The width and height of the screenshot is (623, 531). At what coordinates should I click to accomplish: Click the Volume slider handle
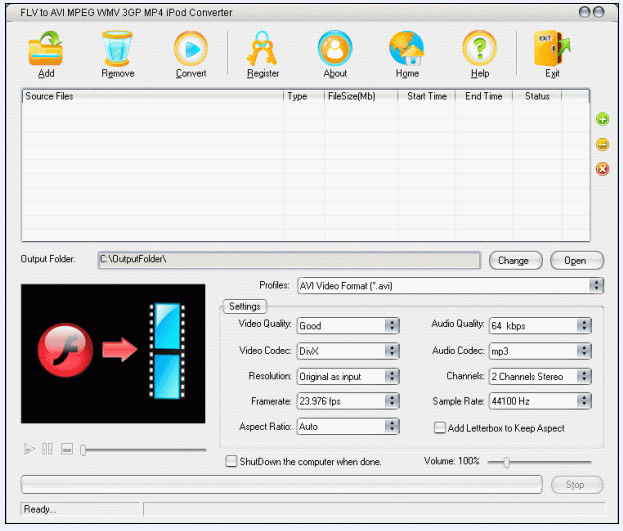coord(506,462)
